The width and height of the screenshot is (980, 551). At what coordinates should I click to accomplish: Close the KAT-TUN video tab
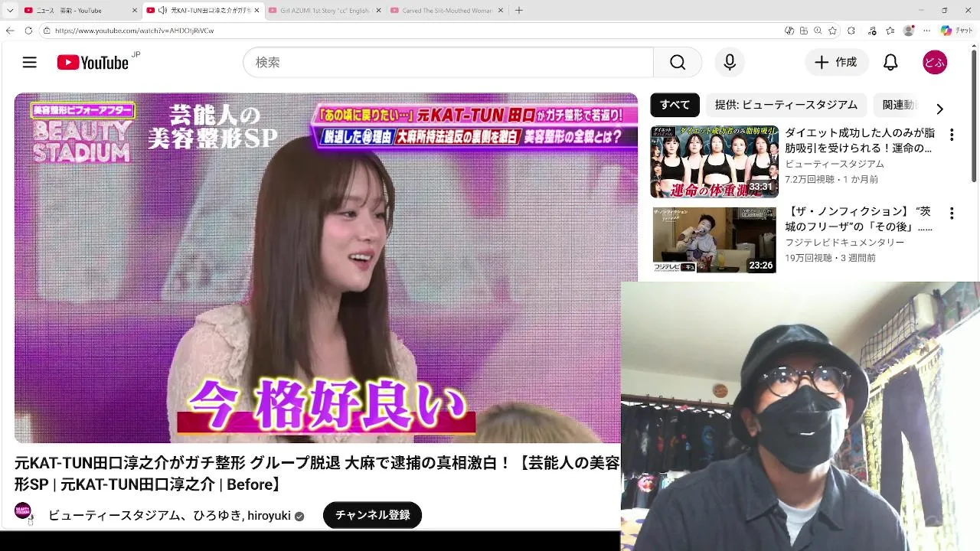[x=256, y=11]
